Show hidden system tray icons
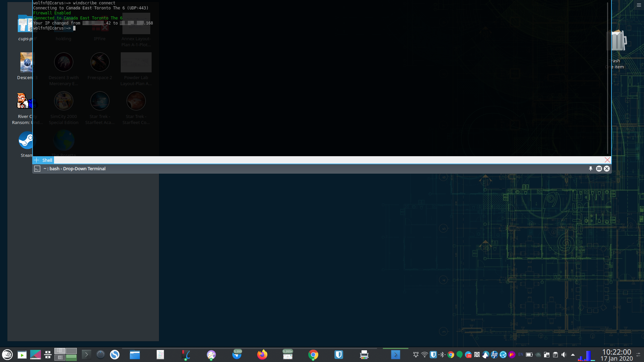The height and width of the screenshot is (362, 644). 573,355
